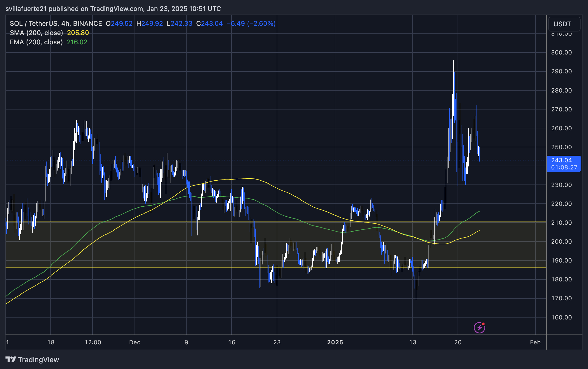Click the BINANCE exchange label in the legend
Viewport: 588px width, 369px height.
pyautogui.click(x=88, y=24)
